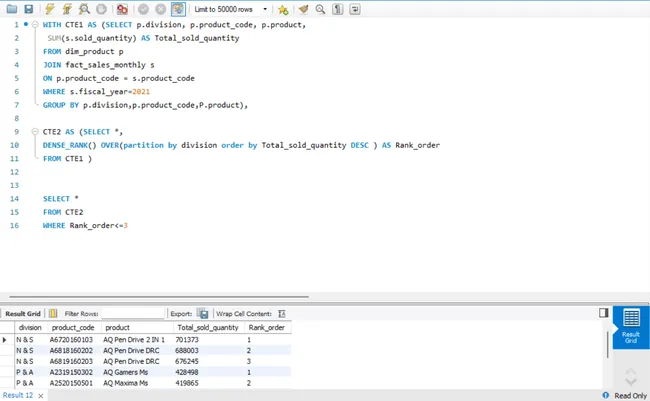Open the find panel magnifier icon
This screenshot has width=650, height=401.
(320, 9)
